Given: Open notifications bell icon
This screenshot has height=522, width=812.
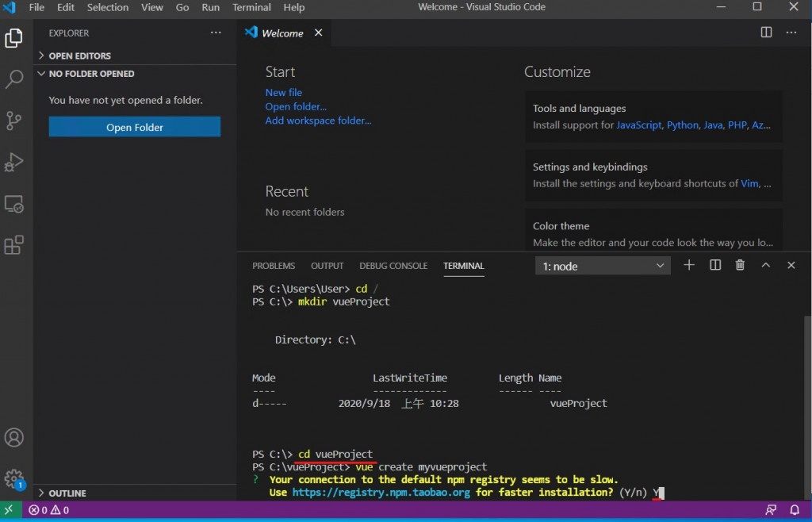Looking at the screenshot, I should [x=795, y=510].
